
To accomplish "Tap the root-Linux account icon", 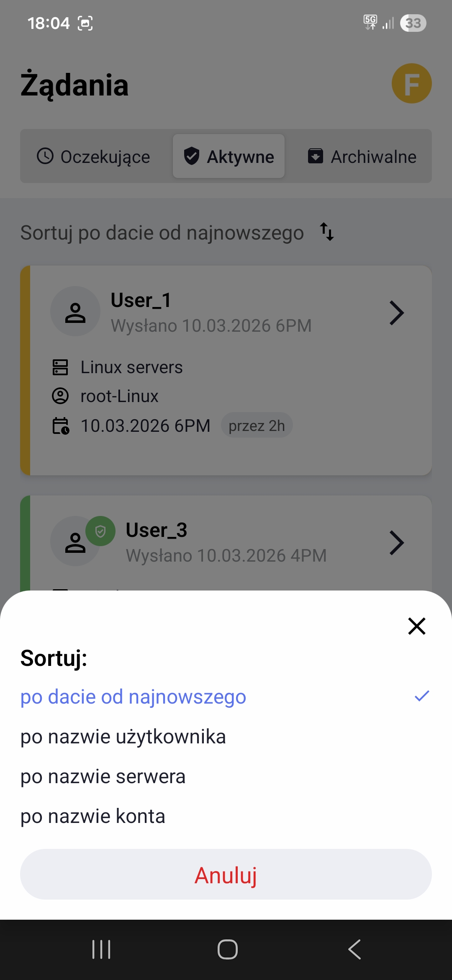I will (x=60, y=396).
